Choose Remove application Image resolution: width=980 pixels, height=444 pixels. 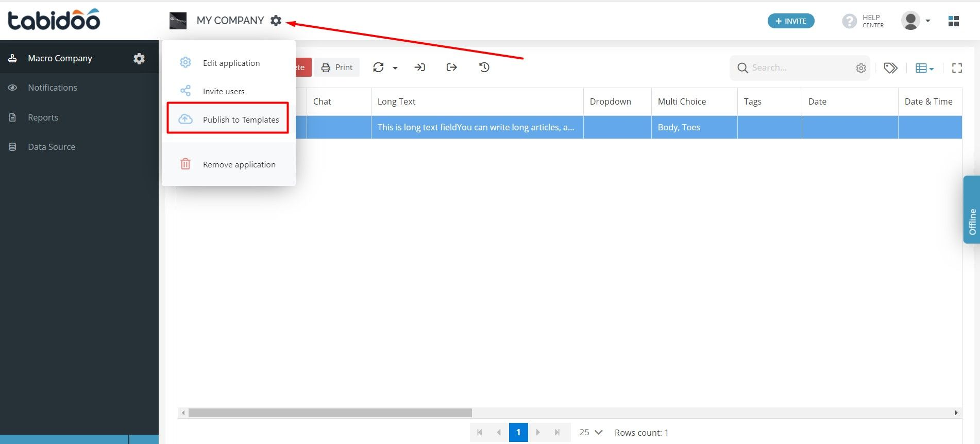(x=229, y=164)
